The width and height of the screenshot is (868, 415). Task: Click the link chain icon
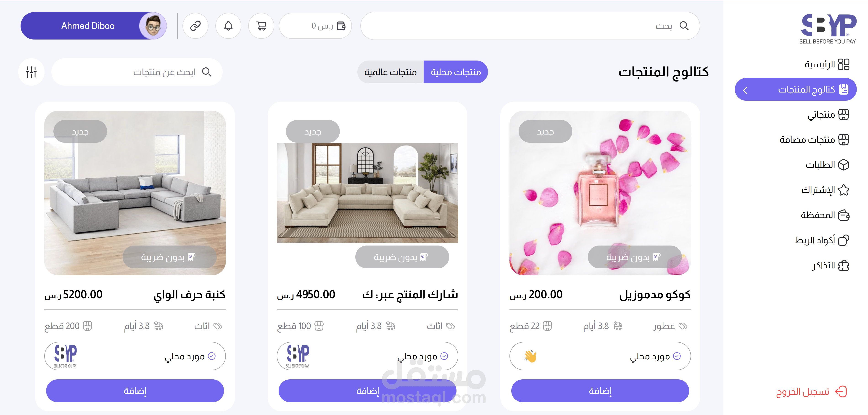coord(195,26)
